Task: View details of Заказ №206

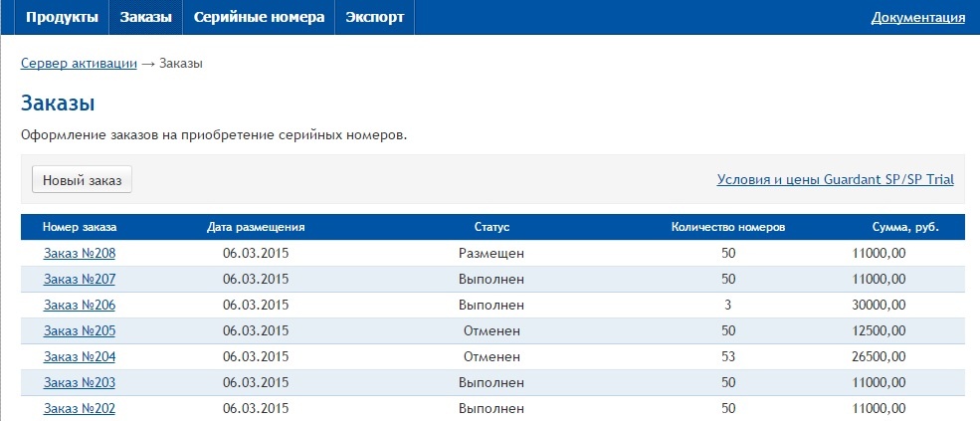Action: (80, 305)
